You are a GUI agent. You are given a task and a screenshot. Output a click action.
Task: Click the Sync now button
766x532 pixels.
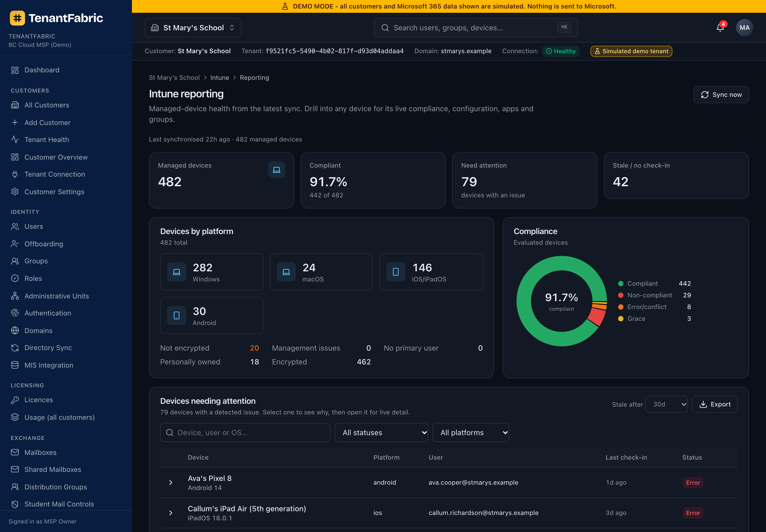721,95
